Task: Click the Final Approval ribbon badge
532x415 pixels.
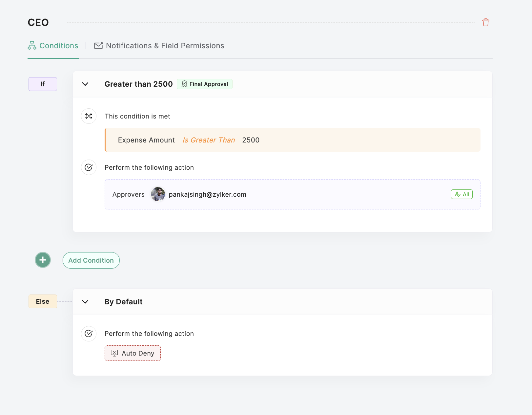Action: [x=205, y=84]
